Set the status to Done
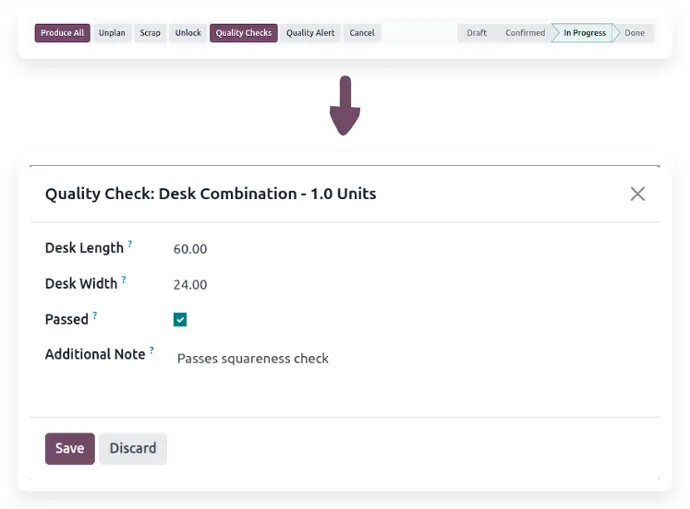 tap(635, 33)
